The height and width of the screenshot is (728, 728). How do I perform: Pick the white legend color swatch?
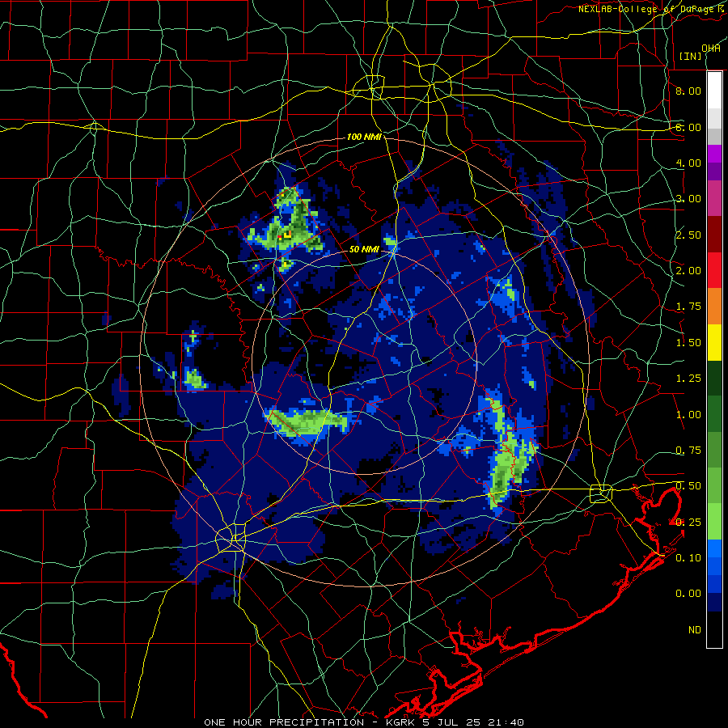coord(714,91)
